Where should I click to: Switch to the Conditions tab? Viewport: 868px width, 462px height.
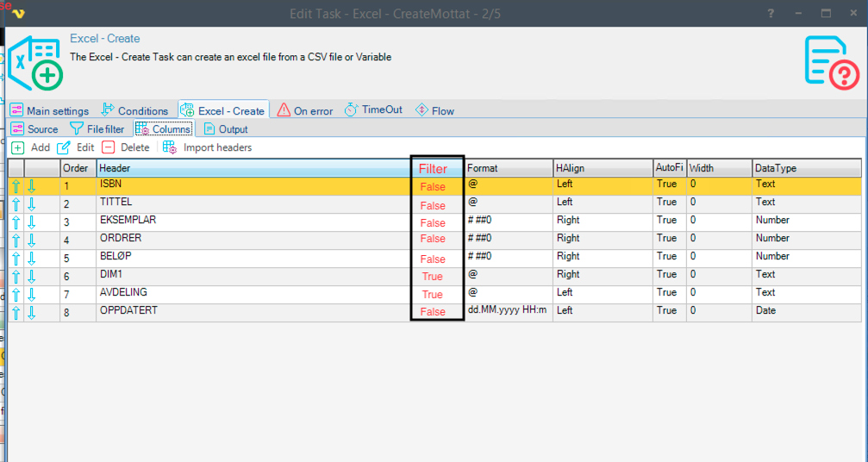pyautogui.click(x=134, y=110)
